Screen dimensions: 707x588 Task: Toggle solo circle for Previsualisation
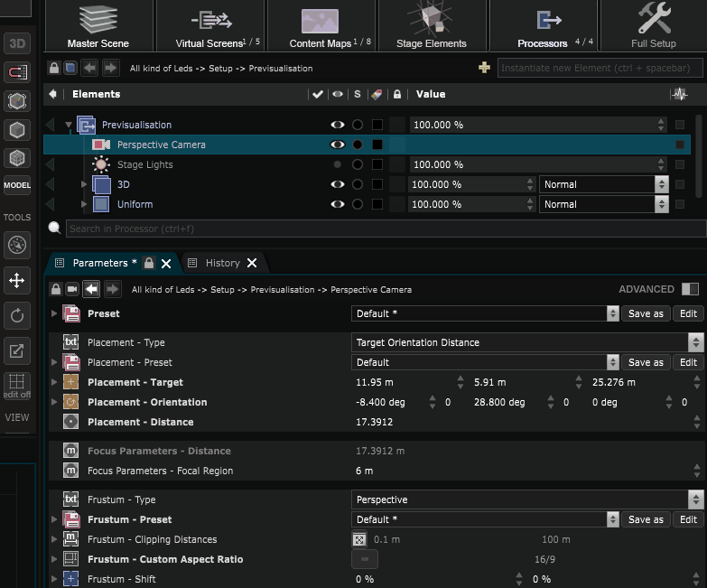tap(358, 125)
